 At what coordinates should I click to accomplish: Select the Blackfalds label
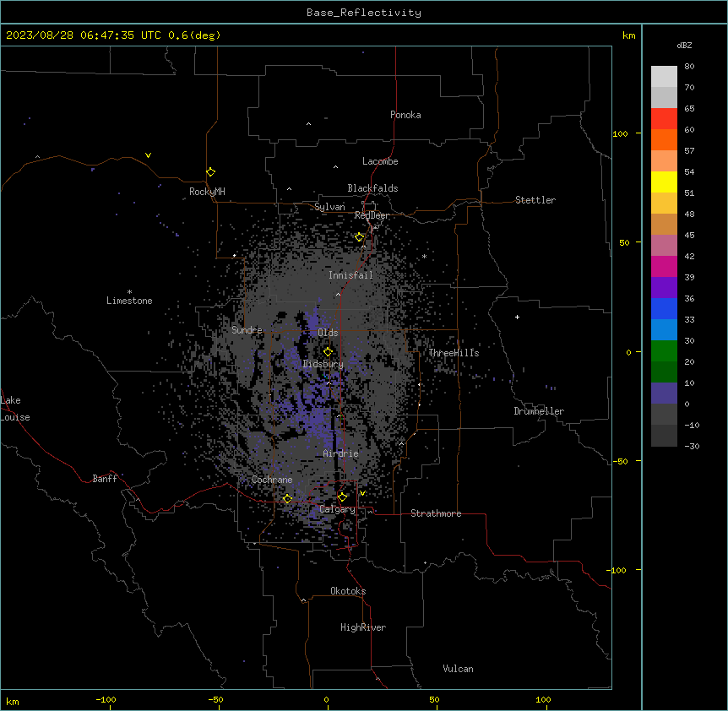point(372,188)
